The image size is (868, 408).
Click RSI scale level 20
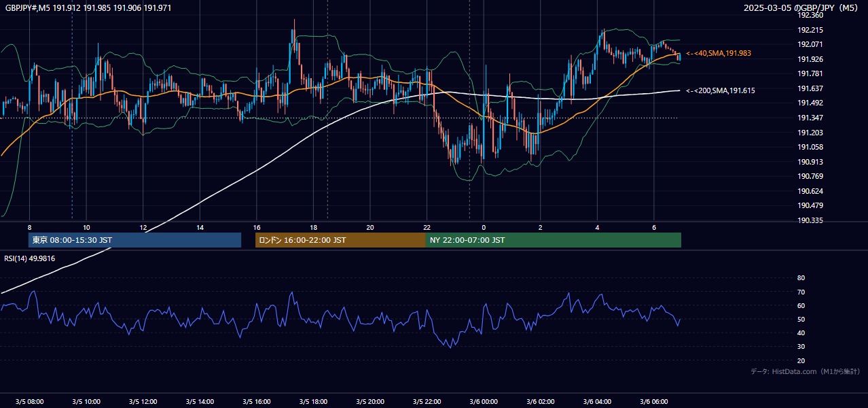click(801, 360)
